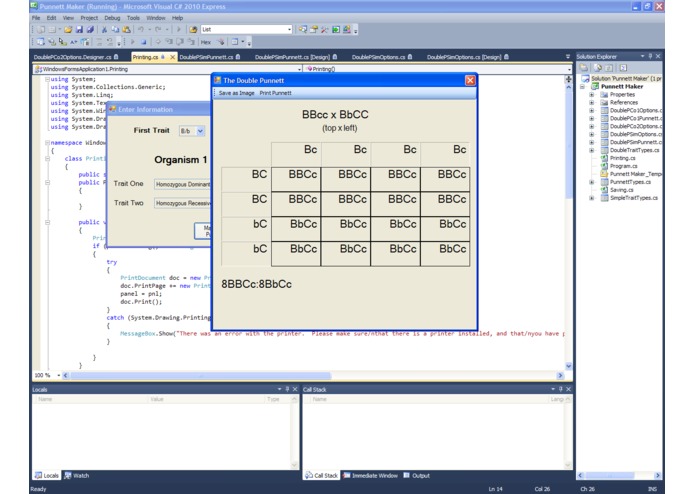Image resolution: width=695 pixels, height=494 pixels.
Task: Open the Edit menu
Action: pyautogui.click(x=51, y=18)
